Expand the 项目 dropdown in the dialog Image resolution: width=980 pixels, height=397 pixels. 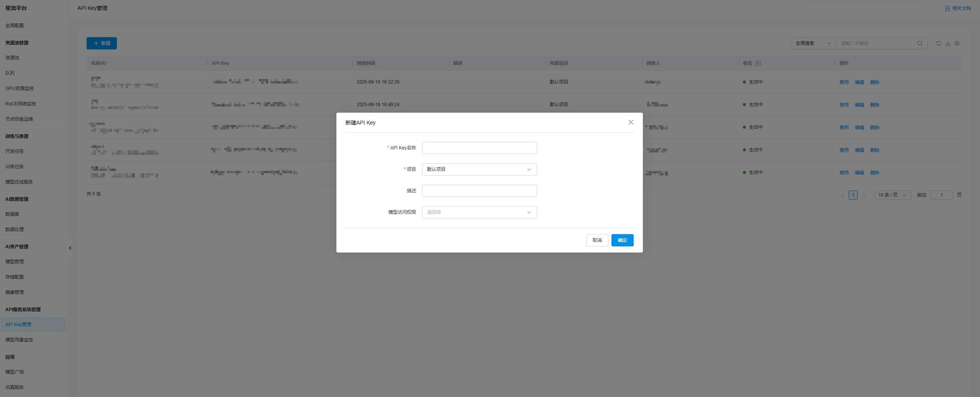pyautogui.click(x=479, y=169)
